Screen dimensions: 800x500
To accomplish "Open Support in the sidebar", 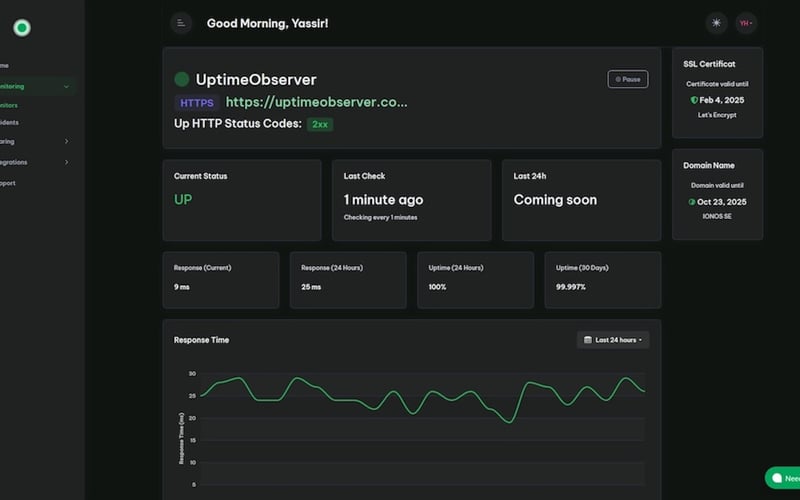I will tap(8, 183).
